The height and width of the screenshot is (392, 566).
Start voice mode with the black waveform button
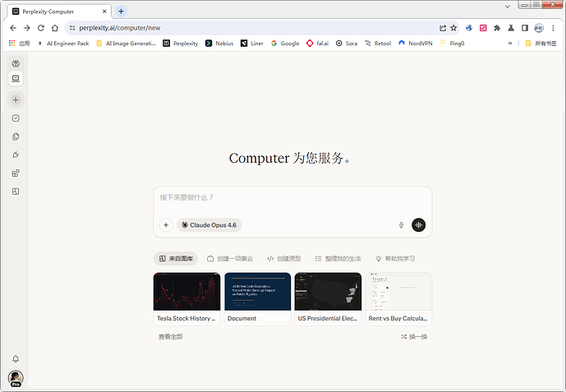point(418,225)
